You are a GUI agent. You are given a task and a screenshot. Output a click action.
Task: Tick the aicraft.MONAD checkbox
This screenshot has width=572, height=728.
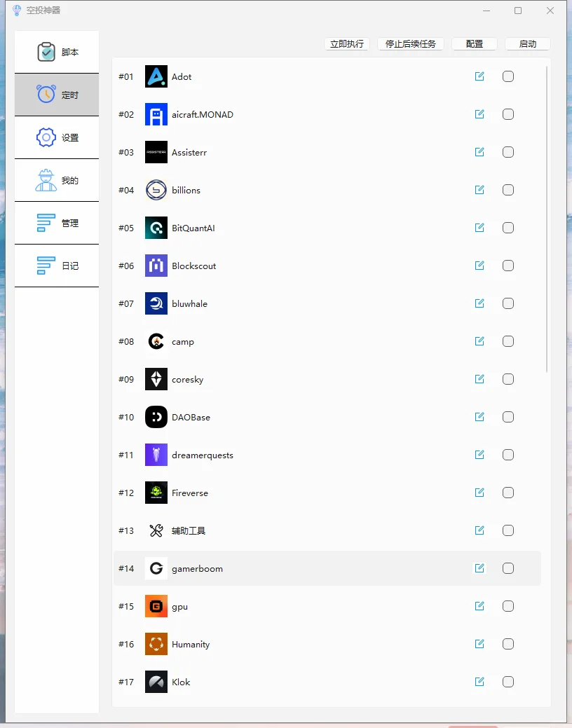[x=508, y=114]
